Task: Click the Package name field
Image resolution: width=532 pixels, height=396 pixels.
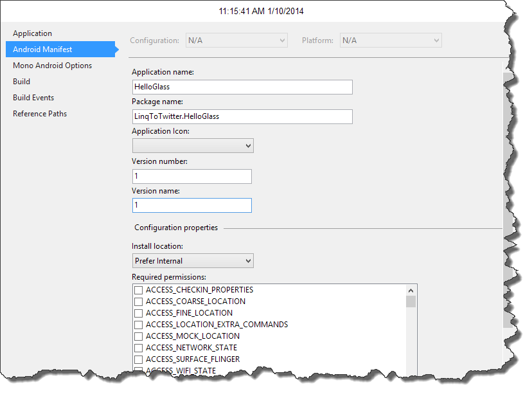Action: pos(242,116)
